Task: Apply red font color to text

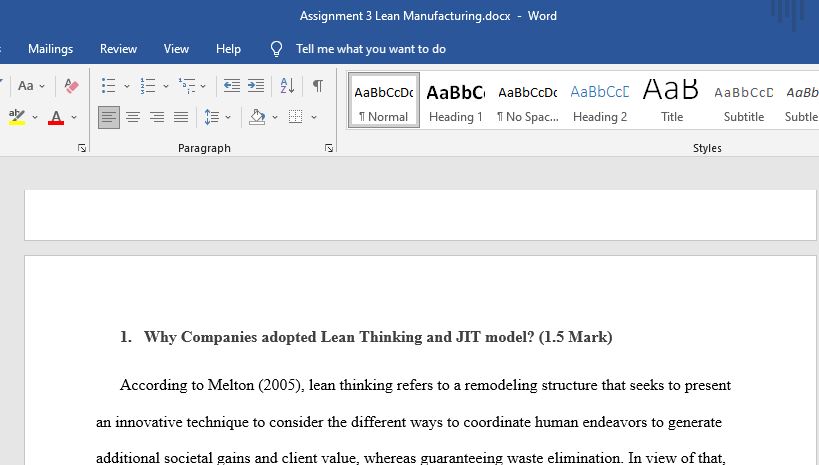Action: pos(56,117)
